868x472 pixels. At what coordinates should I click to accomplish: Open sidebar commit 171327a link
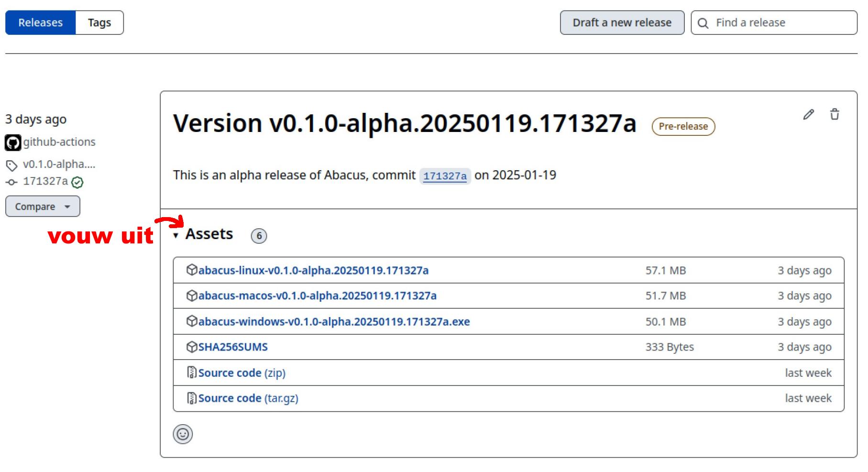tap(45, 181)
